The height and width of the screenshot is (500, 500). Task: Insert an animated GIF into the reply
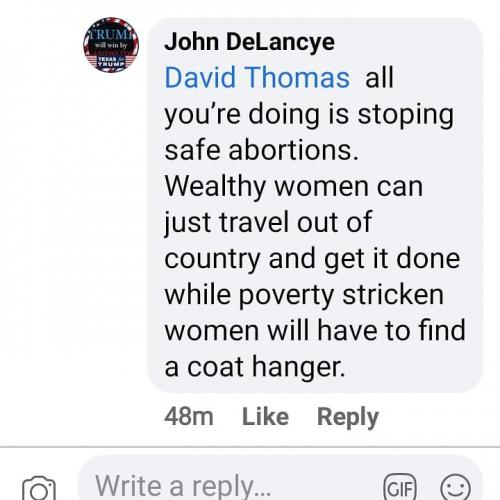point(400,488)
